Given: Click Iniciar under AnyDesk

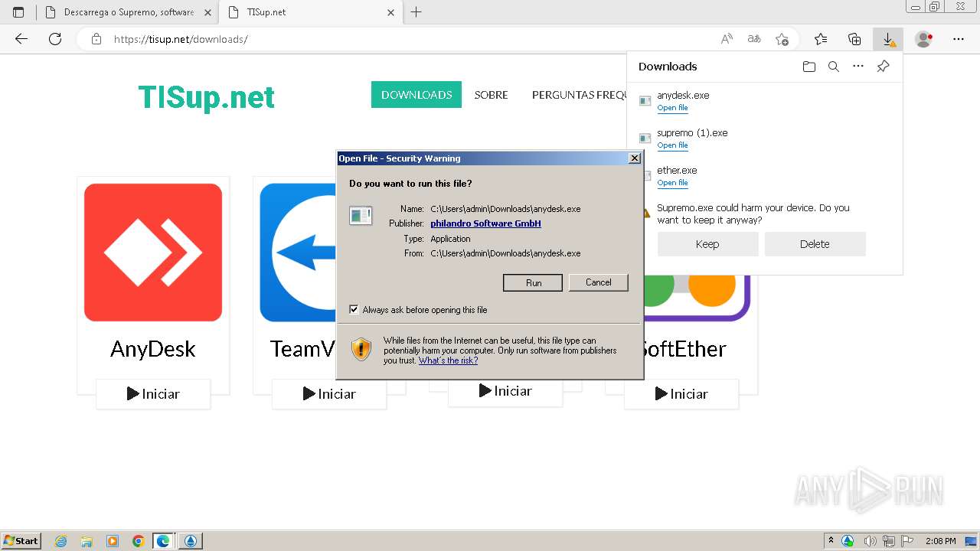Looking at the screenshot, I should coord(153,394).
